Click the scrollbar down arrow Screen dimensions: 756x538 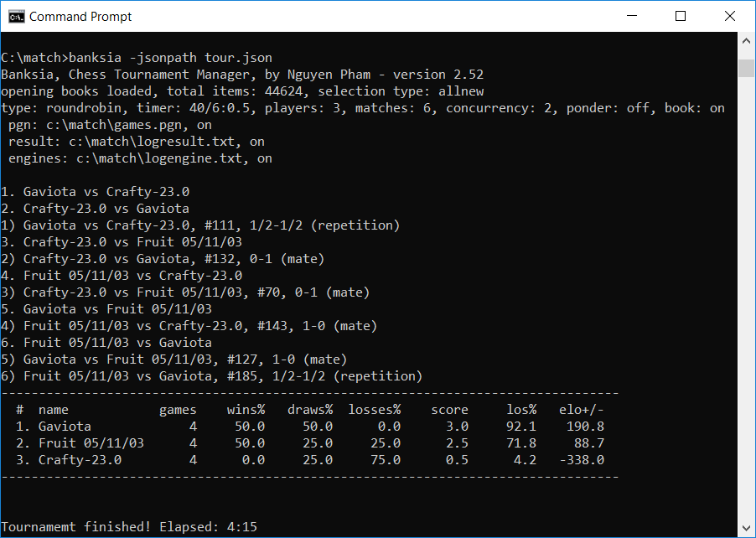pos(746,528)
